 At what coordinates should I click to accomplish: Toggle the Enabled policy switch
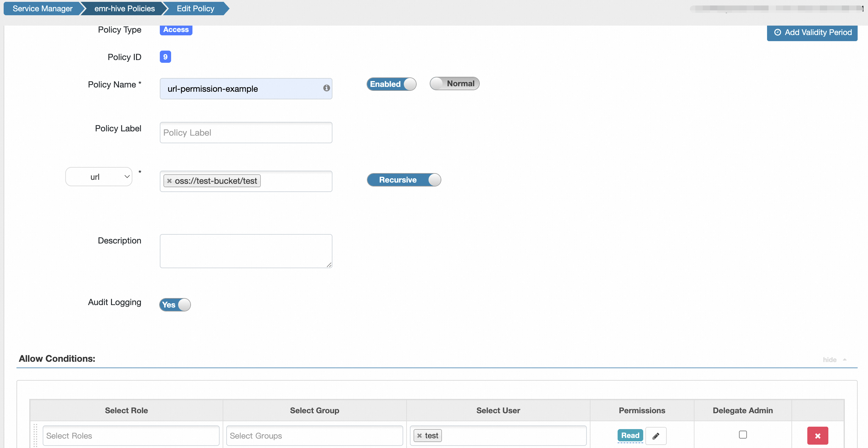tap(391, 84)
